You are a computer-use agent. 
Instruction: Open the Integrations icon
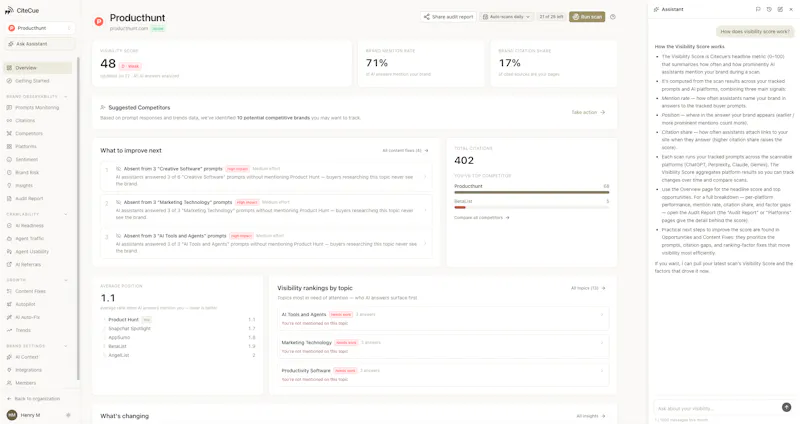click(9, 370)
